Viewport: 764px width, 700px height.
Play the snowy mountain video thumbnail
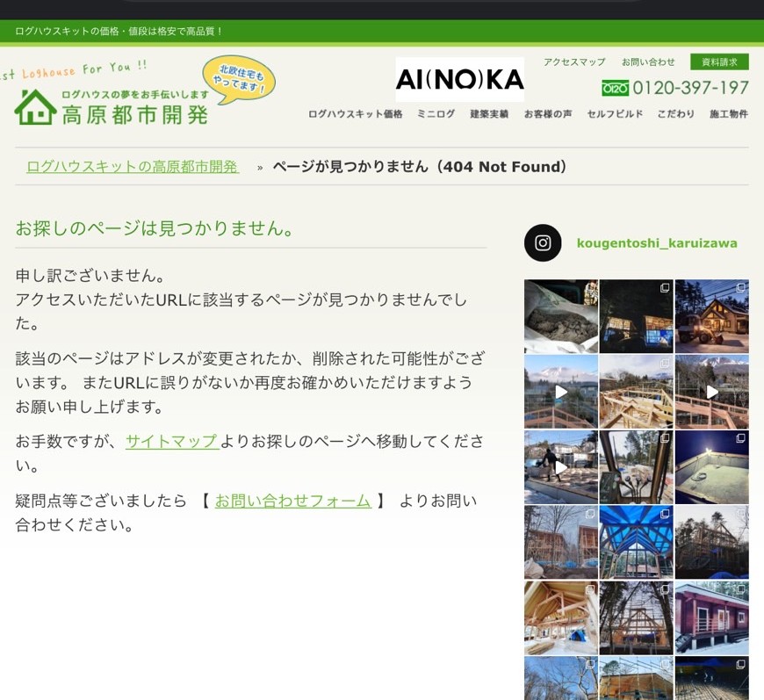point(560,392)
